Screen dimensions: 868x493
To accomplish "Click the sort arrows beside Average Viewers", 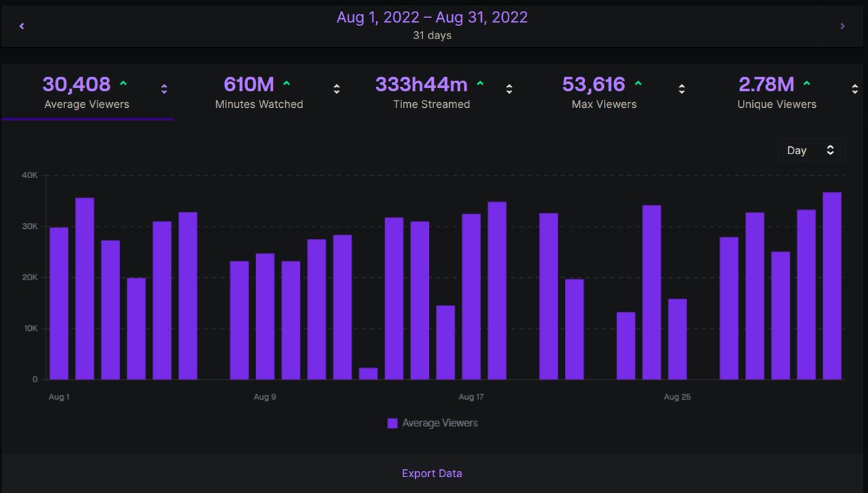I will 164,88.
